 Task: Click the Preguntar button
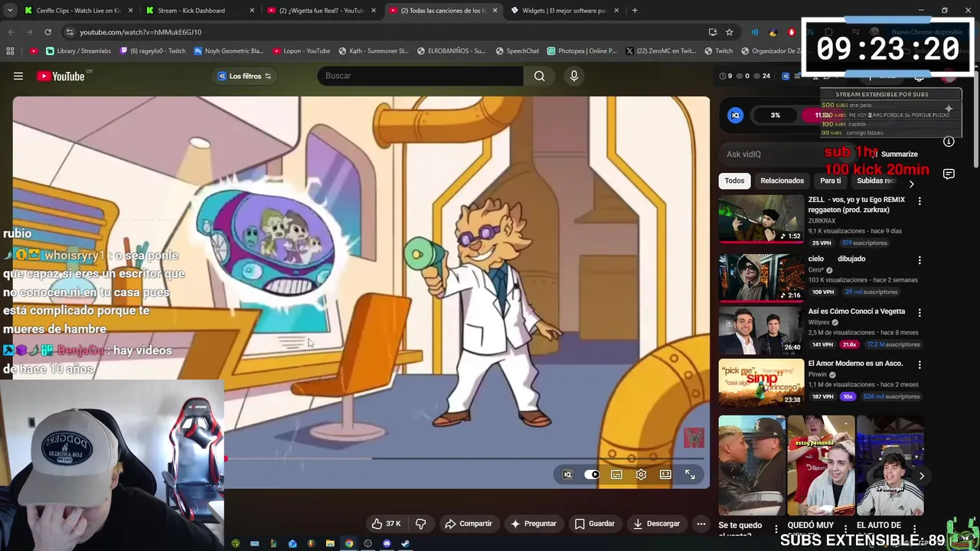(x=534, y=523)
